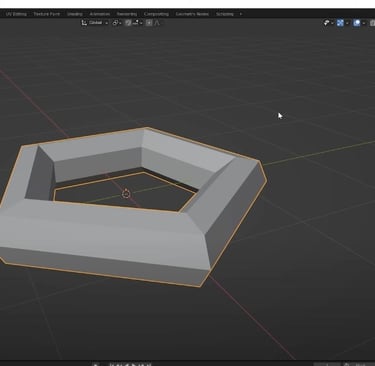The width and height of the screenshot is (375, 366).
Task: Toggle proportional editing in the header
Action: tap(149, 23)
